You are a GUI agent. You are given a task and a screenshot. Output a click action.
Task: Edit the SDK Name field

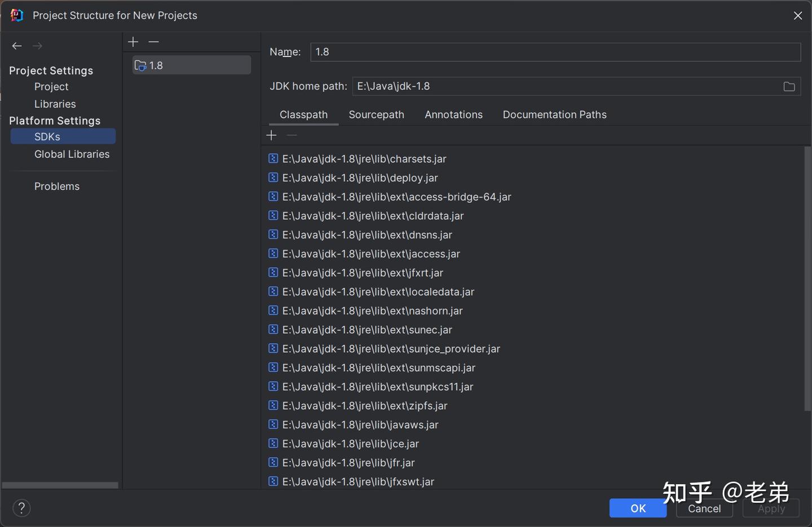[555, 52]
